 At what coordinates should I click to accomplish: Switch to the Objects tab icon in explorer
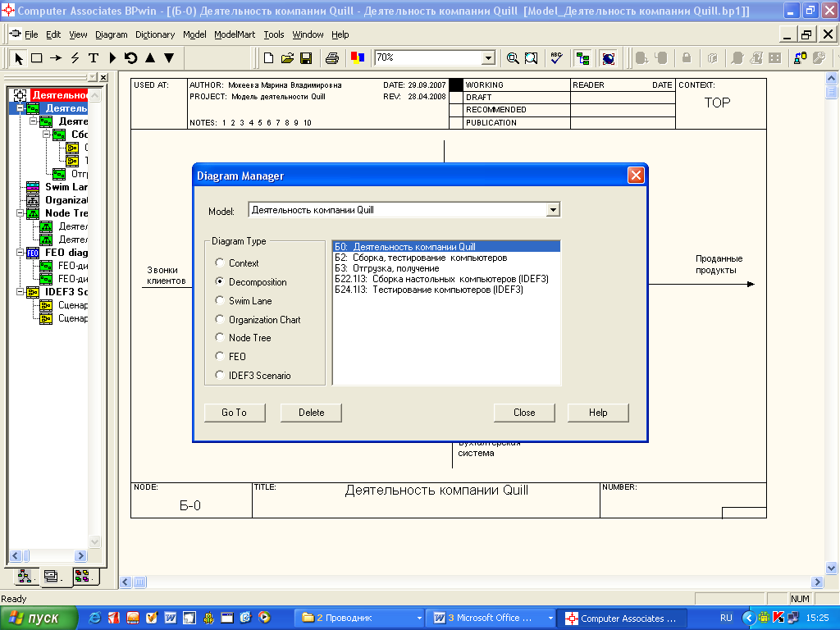[83, 576]
